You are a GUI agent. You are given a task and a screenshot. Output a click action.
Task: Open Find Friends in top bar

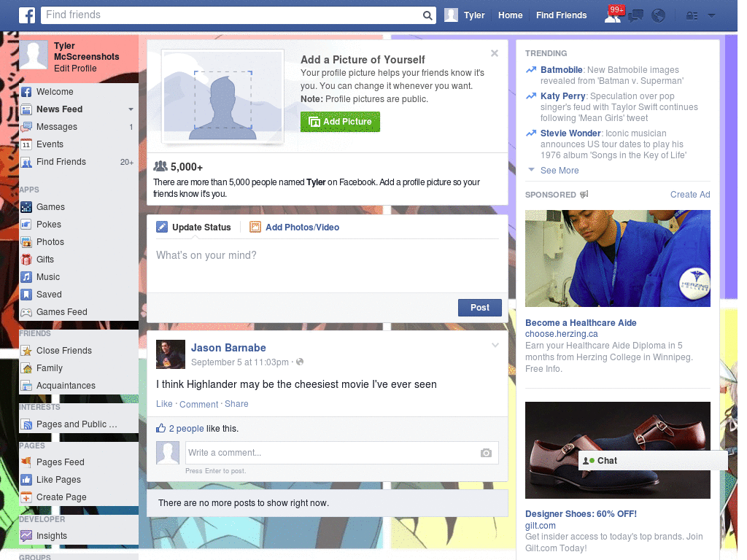click(561, 15)
